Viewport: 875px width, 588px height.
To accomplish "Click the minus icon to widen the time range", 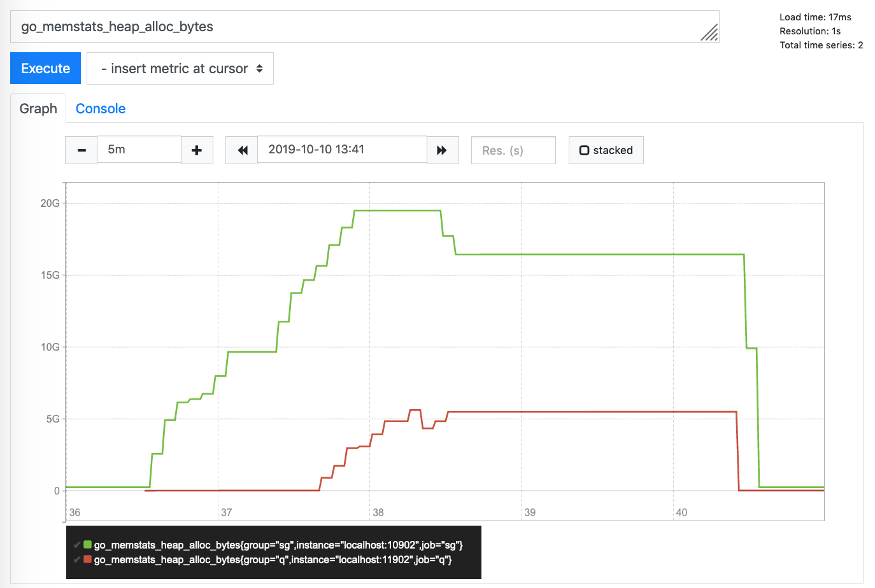I will pos(81,150).
